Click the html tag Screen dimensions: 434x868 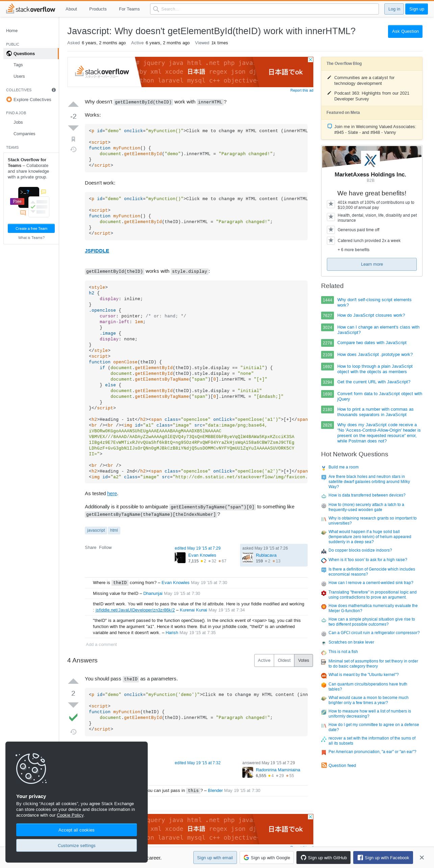pyautogui.click(x=114, y=530)
